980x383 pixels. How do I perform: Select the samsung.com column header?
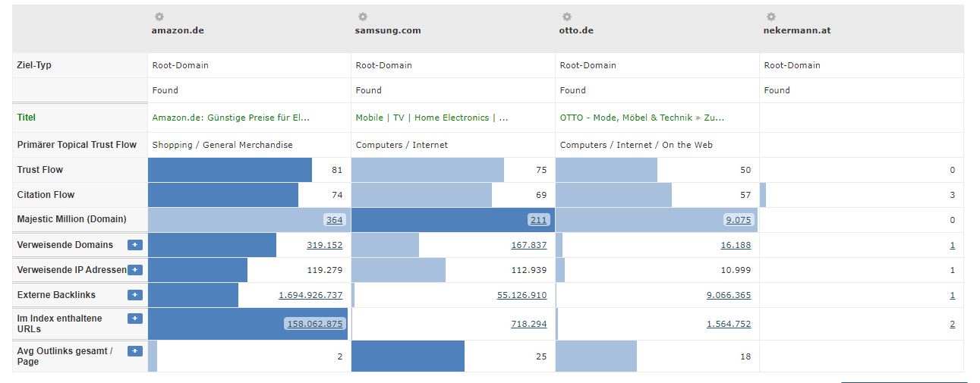pos(388,31)
